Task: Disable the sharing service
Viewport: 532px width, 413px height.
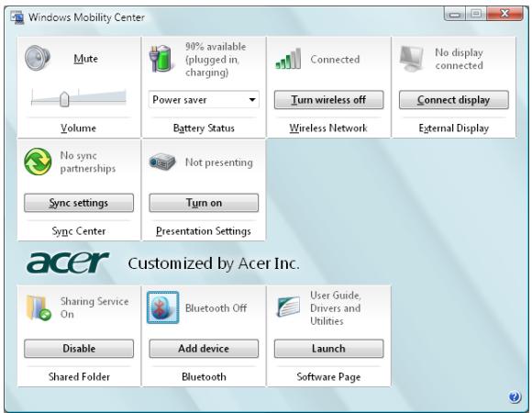Action: pos(79,349)
